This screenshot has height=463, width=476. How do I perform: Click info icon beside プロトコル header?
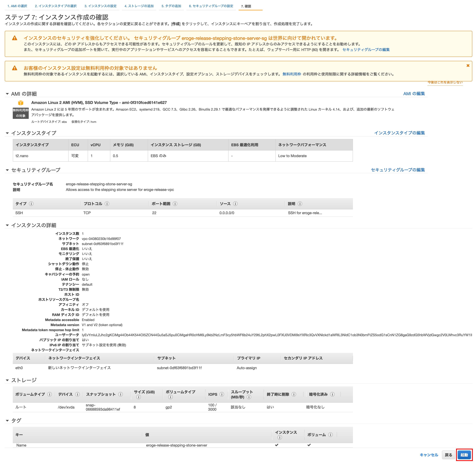click(107, 204)
